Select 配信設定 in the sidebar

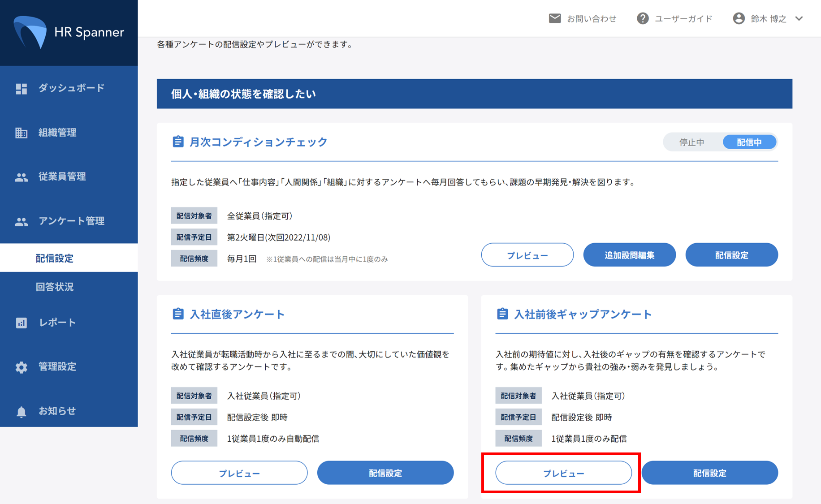(x=55, y=258)
